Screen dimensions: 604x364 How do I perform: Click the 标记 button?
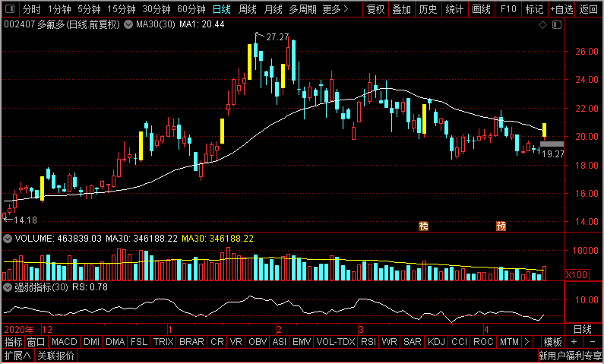(x=535, y=9)
